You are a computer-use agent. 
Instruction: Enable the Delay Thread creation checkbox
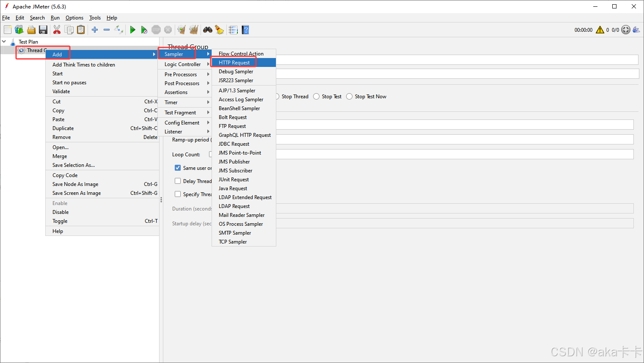178,181
